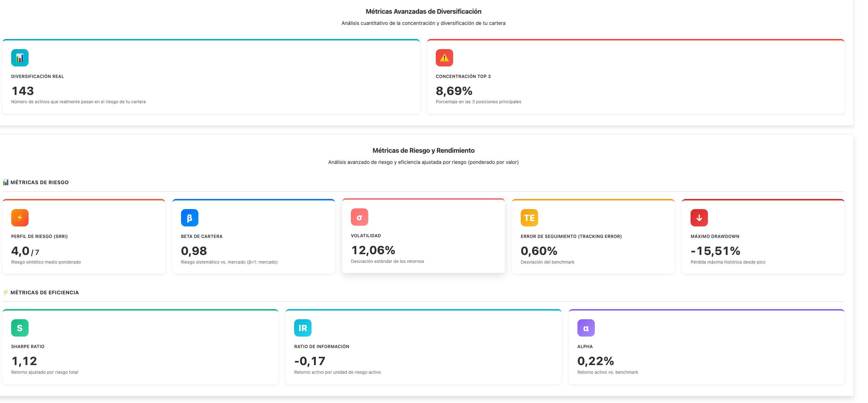Image resolution: width=868 pixels, height=403 pixels.
Task: Click the 143 diversification value
Action: click(23, 91)
